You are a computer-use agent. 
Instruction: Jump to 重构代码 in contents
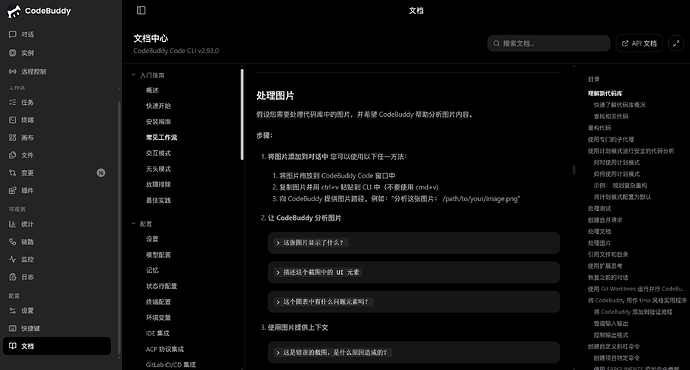click(x=599, y=128)
